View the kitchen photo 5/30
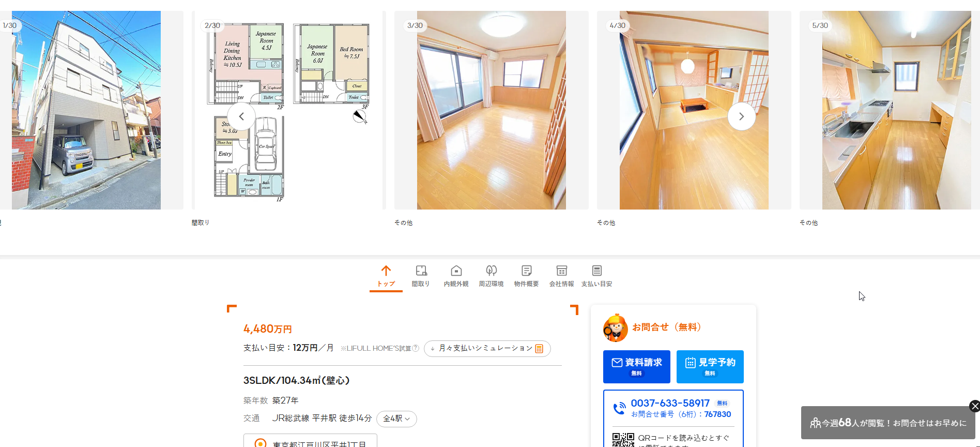 point(890,110)
